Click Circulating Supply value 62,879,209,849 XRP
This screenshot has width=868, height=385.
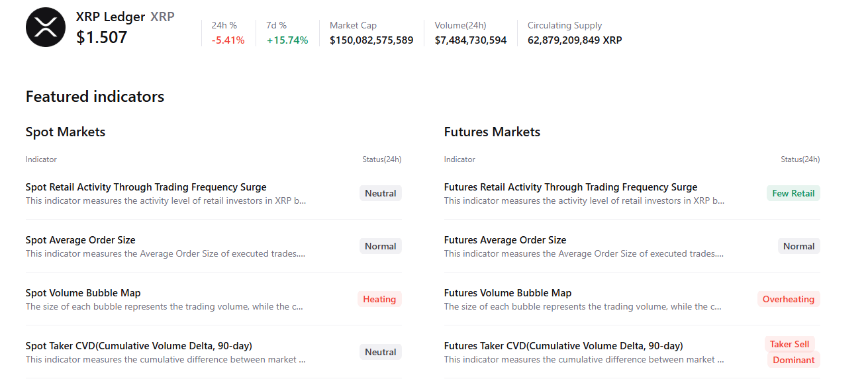tap(575, 40)
